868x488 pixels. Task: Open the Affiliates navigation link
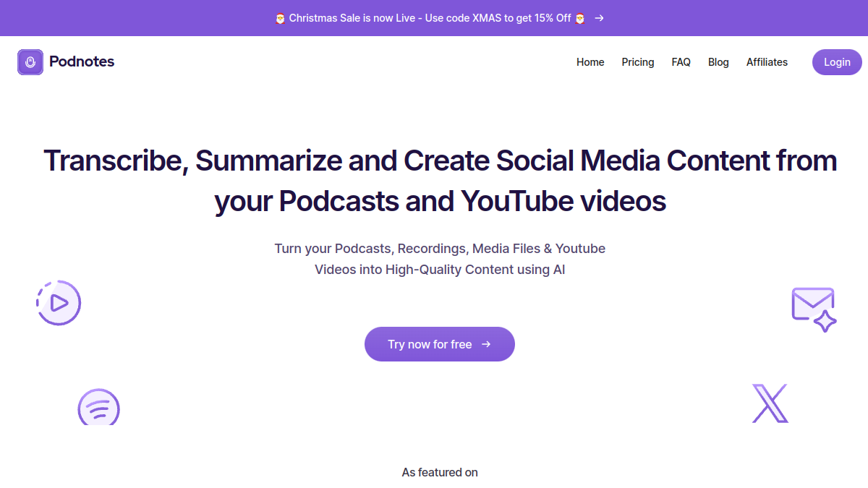[767, 62]
